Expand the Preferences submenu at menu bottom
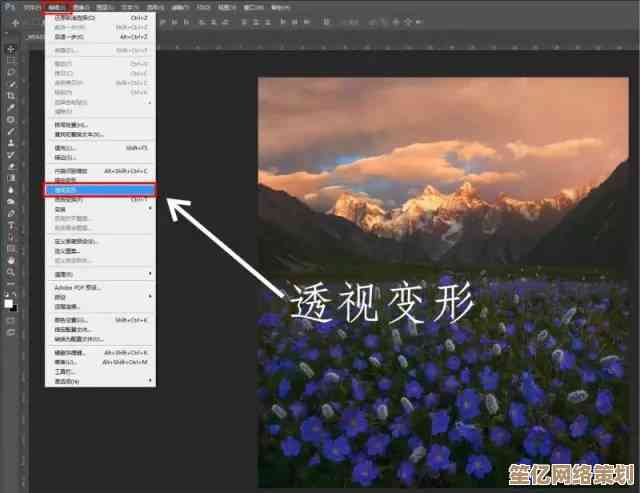The image size is (640, 493). tap(150, 381)
